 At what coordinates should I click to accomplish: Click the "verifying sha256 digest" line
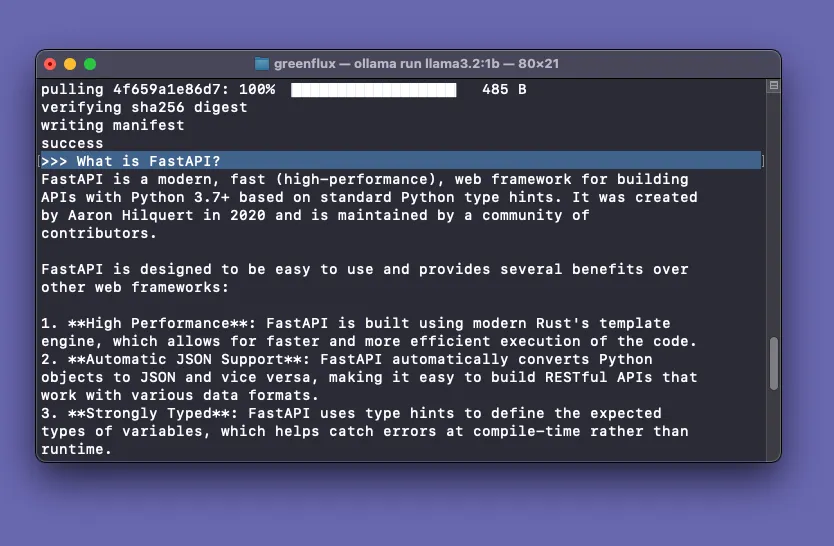pyautogui.click(x=144, y=107)
